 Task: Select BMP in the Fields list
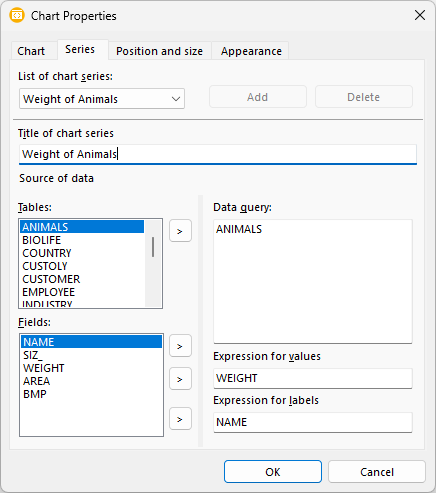91,394
